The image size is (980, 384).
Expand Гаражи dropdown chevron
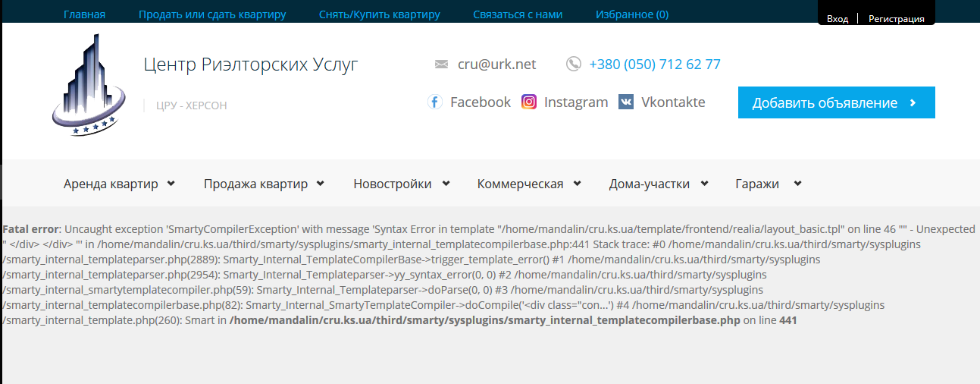(797, 184)
